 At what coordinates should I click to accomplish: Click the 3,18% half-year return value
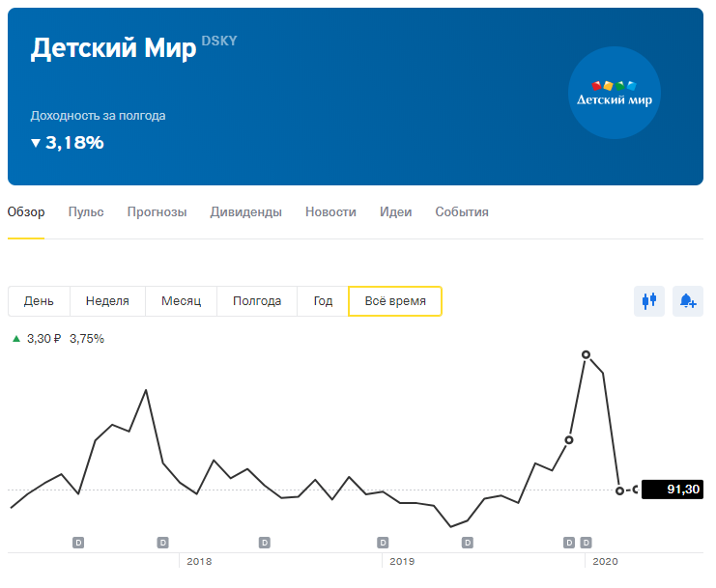75,143
